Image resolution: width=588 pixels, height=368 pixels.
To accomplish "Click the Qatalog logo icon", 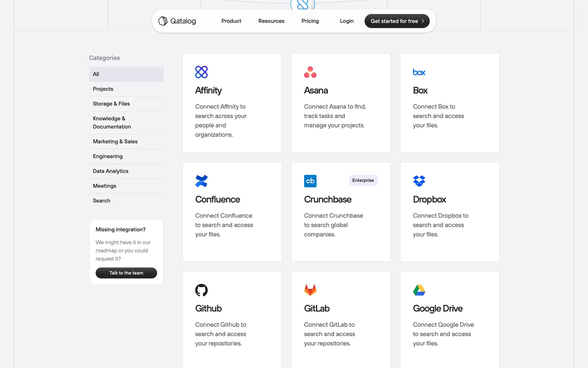I will [x=163, y=21].
